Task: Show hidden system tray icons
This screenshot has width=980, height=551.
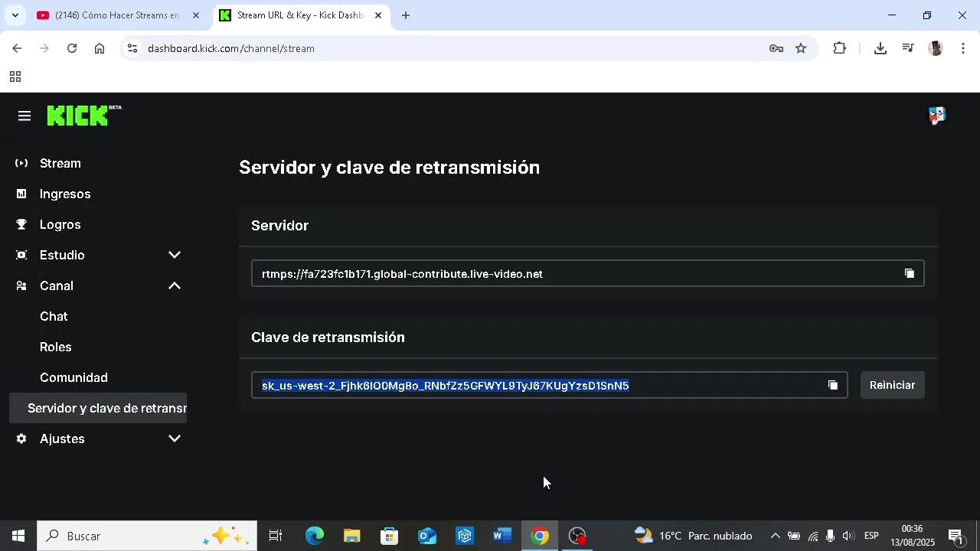Action: 775,536
